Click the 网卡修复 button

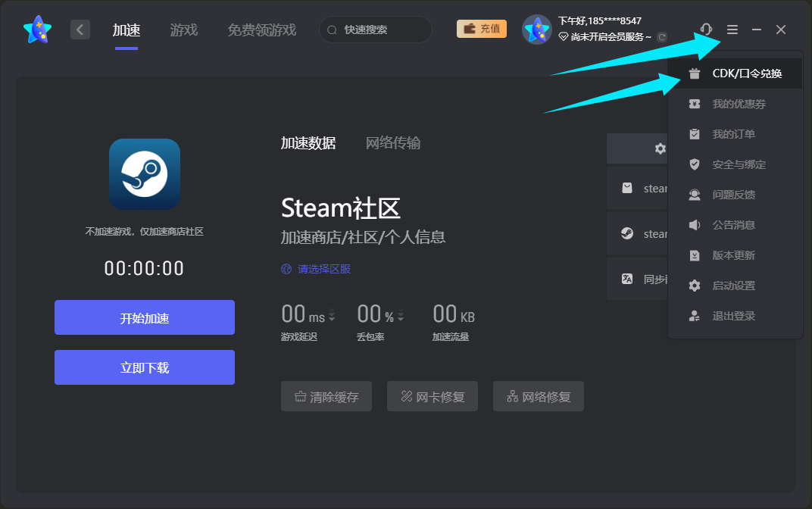point(433,396)
